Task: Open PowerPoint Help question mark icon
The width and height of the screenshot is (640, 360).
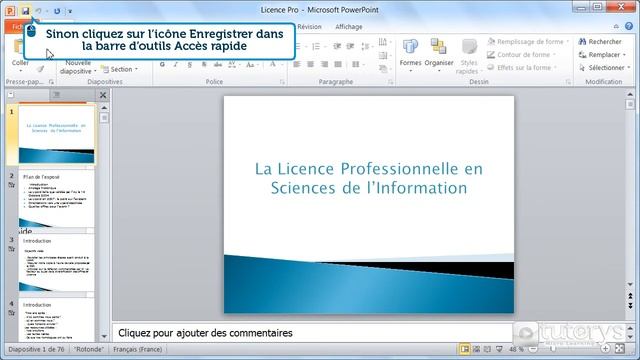Action: (629, 26)
